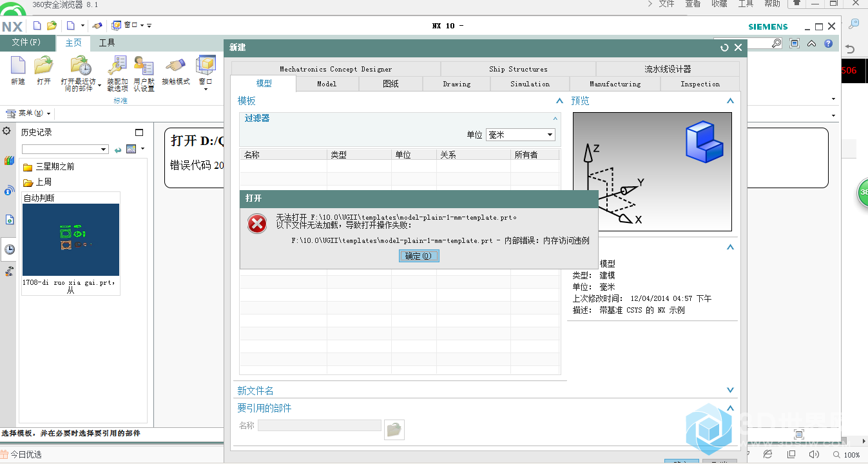Click the quick-access open folder icon

tap(52, 26)
